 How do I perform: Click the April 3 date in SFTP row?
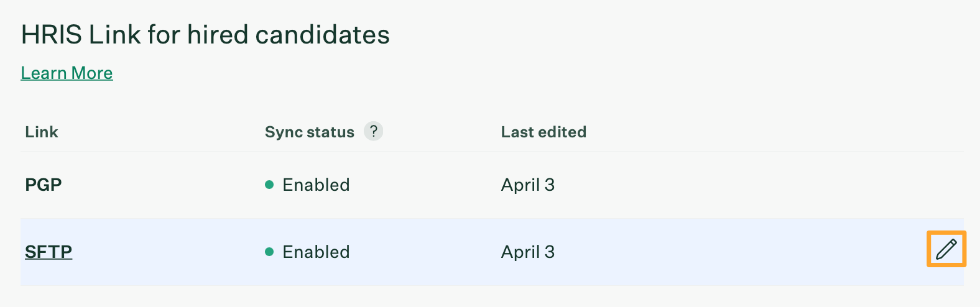click(x=528, y=252)
